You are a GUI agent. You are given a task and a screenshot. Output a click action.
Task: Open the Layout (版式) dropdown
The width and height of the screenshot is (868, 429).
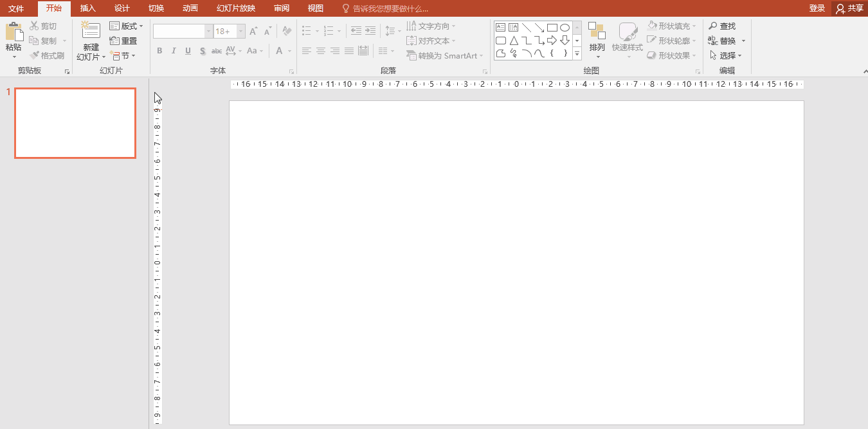[127, 26]
